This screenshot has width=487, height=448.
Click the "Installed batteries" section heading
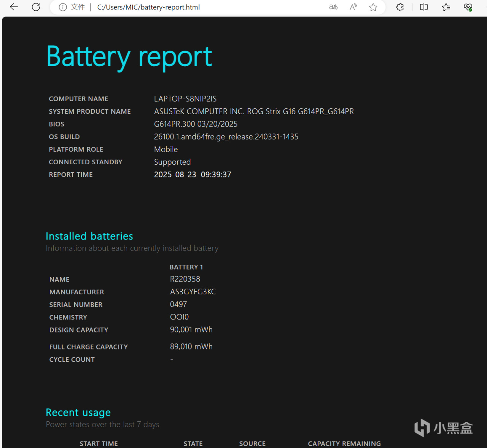pyautogui.click(x=89, y=236)
